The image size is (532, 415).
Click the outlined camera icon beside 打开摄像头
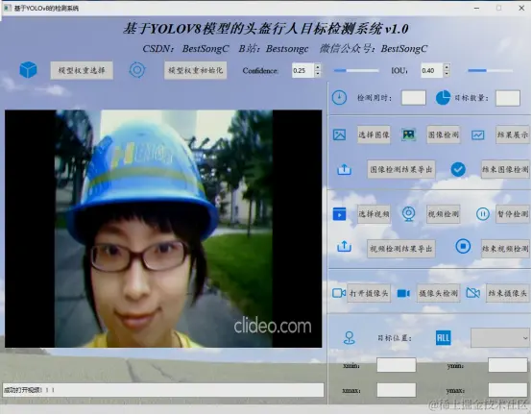[x=339, y=293]
